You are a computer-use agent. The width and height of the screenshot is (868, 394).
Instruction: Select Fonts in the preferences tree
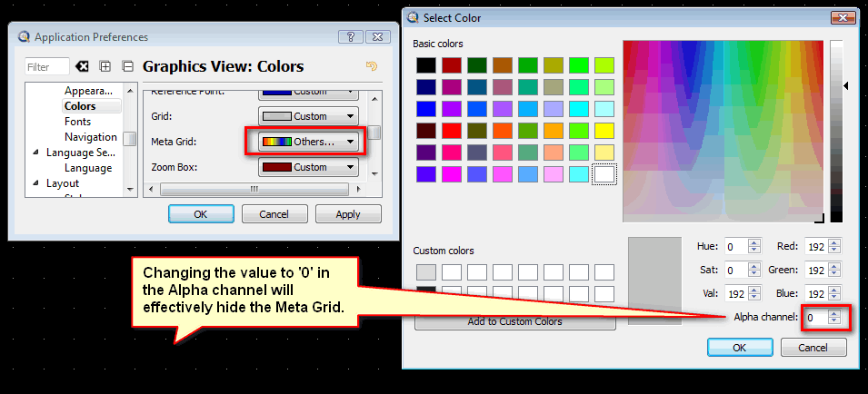77,122
